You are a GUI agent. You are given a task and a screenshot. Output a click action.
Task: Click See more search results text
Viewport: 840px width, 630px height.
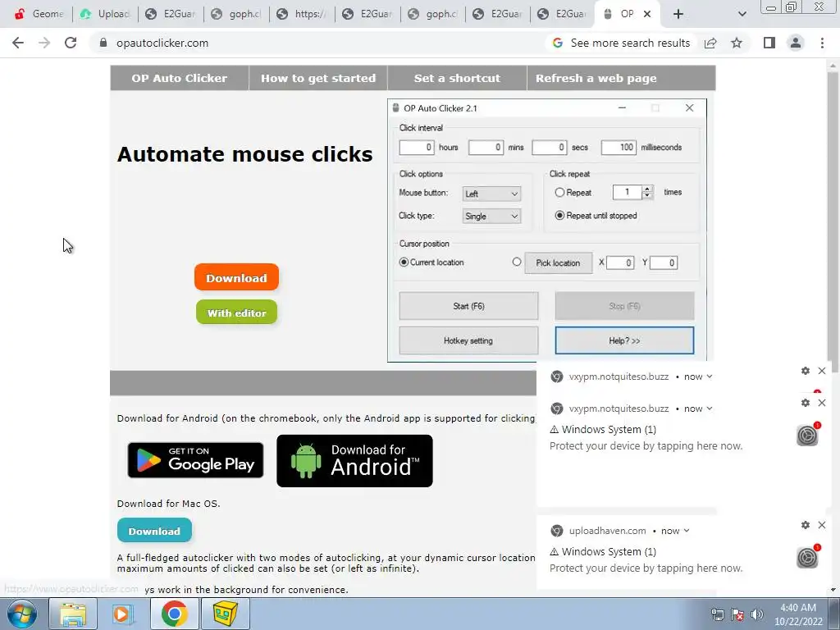(x=630, y=43)
